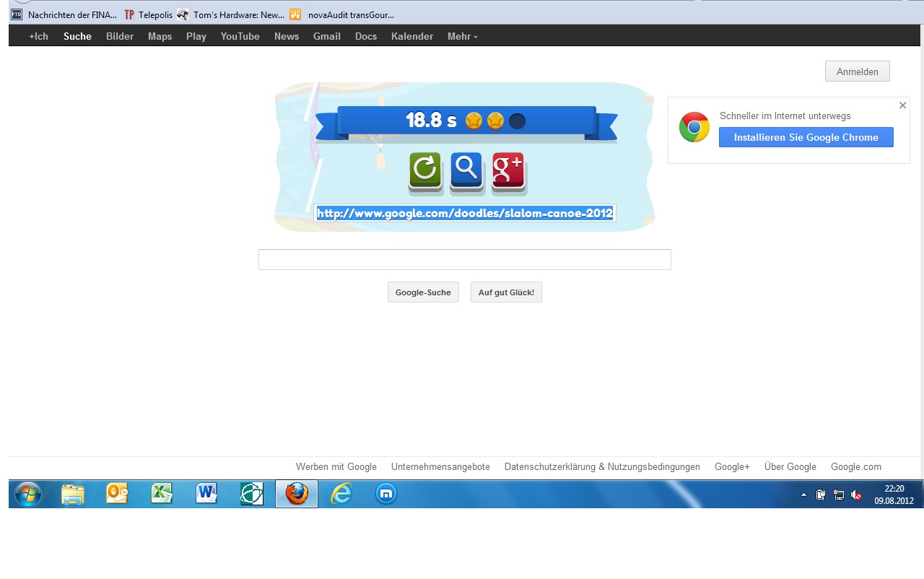Viewport: 924px width, 579px height.
Task: Click the 'Auf gut Glück!' button
Action: point(506,292)
